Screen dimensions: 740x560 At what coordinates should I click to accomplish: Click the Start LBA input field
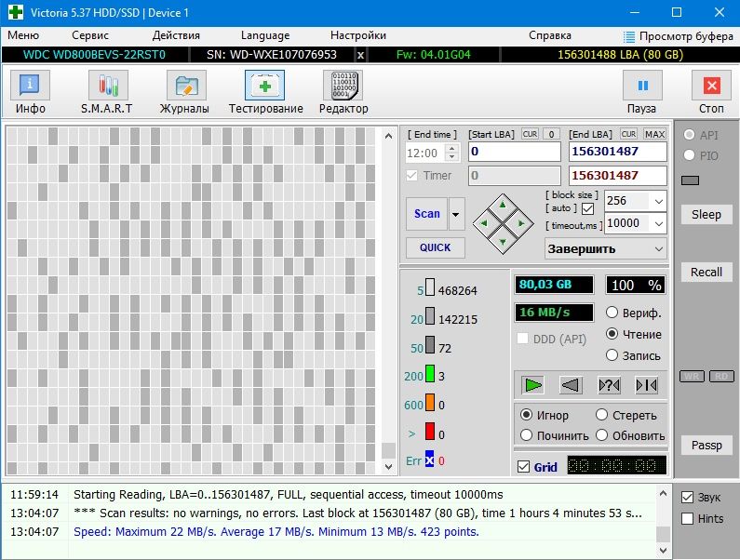[x=514, y=152]
